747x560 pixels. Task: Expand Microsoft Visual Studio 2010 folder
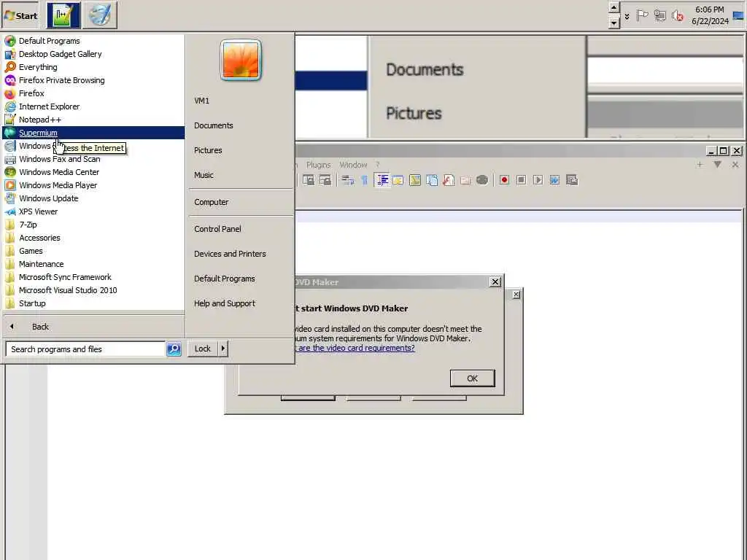(x=68, y=290)
